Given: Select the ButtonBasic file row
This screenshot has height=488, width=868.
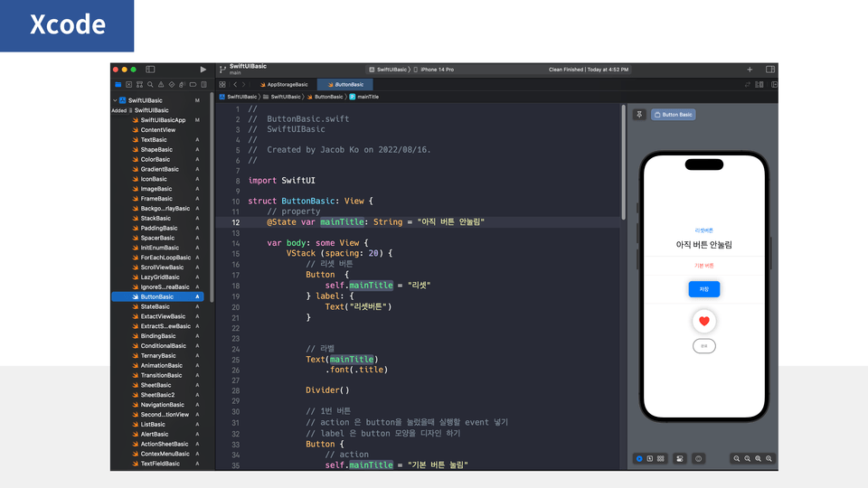Looking at the screenshot, I should (x=157, y=296).
